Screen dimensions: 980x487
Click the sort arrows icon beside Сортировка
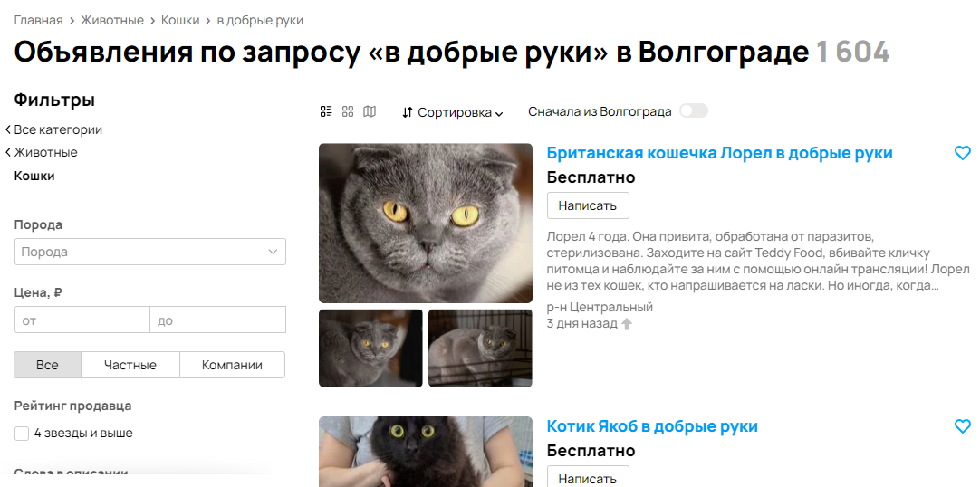click(408, 112)
